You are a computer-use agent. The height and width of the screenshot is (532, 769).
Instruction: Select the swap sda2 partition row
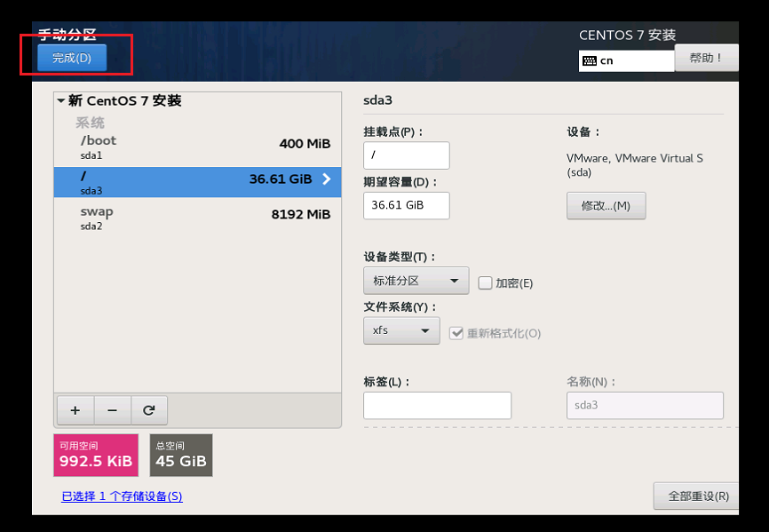point(198,218)
